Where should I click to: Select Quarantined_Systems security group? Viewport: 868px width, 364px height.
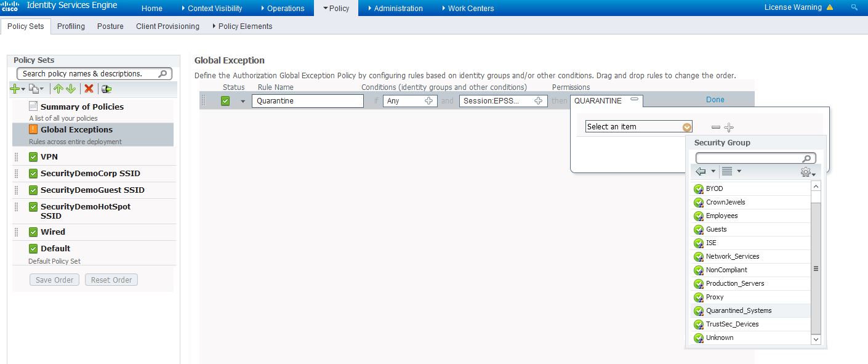(750, 310)
